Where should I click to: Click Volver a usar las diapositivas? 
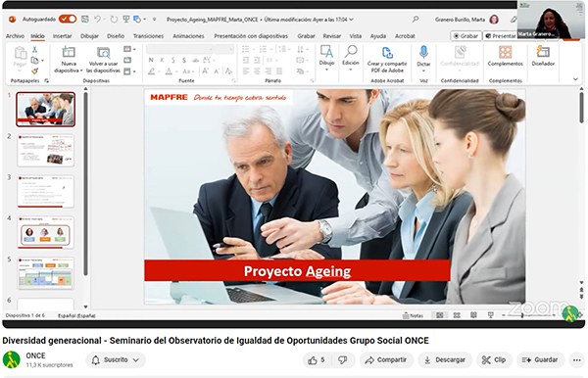pyautogui.click(x=103, y=60)
